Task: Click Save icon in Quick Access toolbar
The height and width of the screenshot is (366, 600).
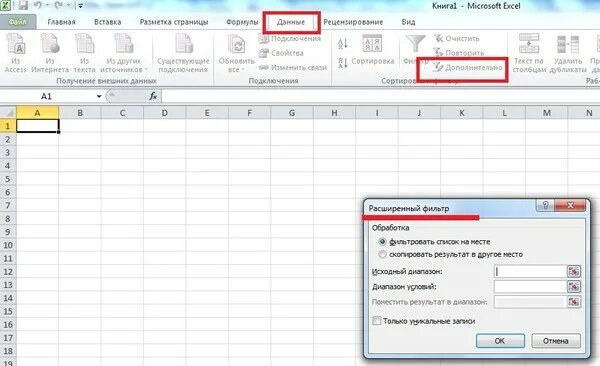Action: 23,6
